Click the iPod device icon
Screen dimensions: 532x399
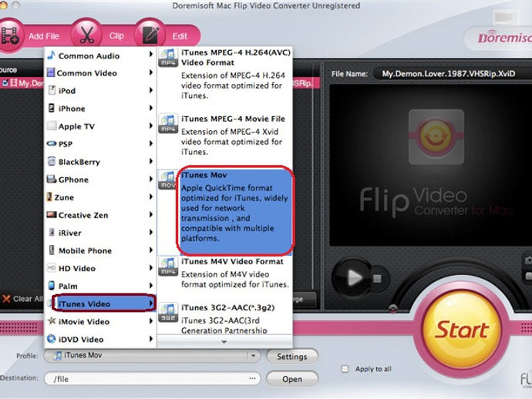[x=52, y=90]
